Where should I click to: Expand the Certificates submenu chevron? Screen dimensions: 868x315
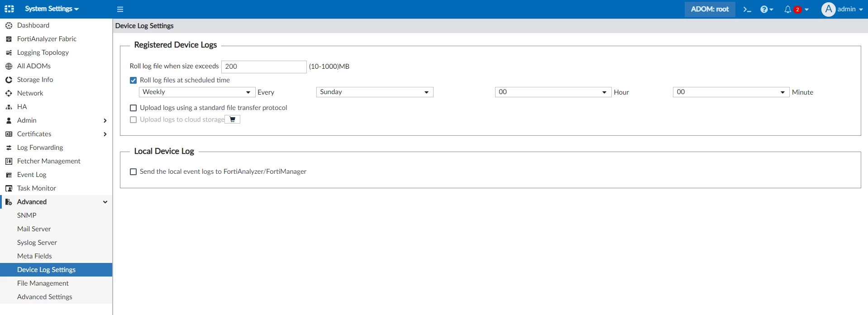click(x=105, y=134)
